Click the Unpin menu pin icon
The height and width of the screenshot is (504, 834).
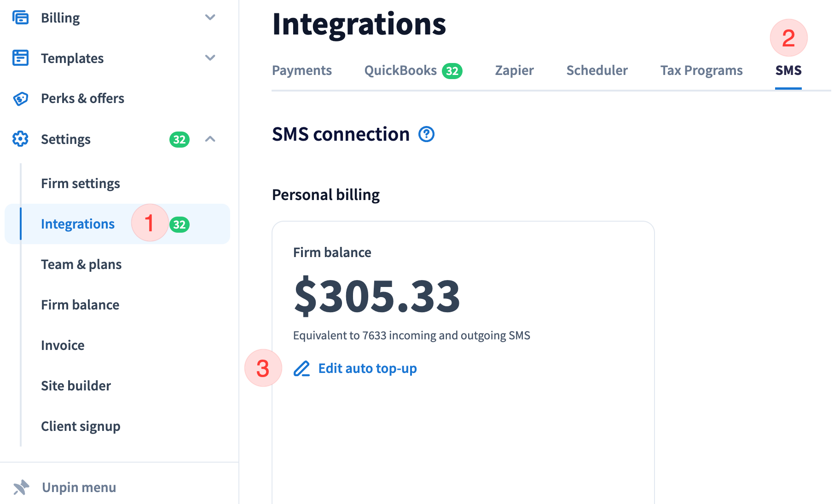tap(21, 487)
